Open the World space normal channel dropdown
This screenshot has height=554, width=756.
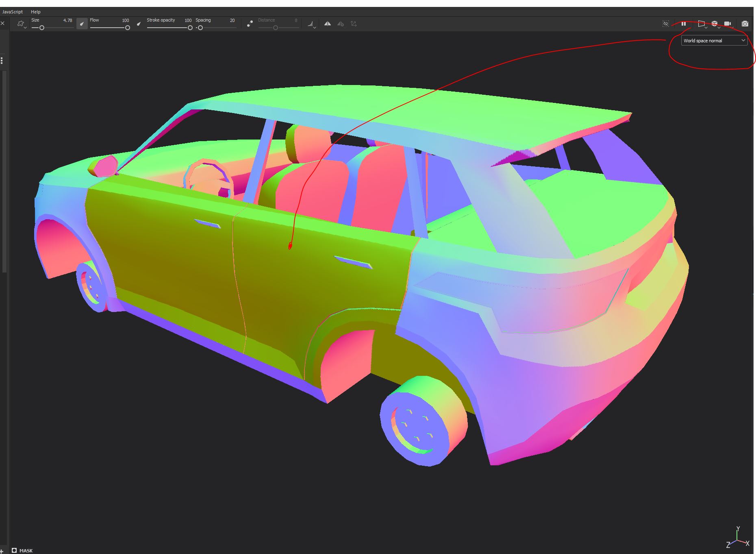(714, 40)
